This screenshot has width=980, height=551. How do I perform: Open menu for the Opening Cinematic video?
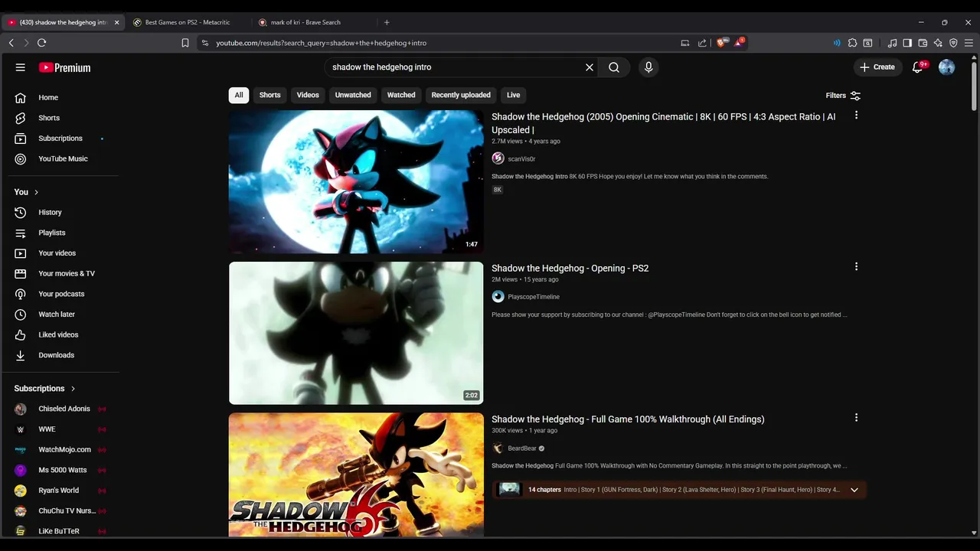pyautogui.click(x=856, y=115)
